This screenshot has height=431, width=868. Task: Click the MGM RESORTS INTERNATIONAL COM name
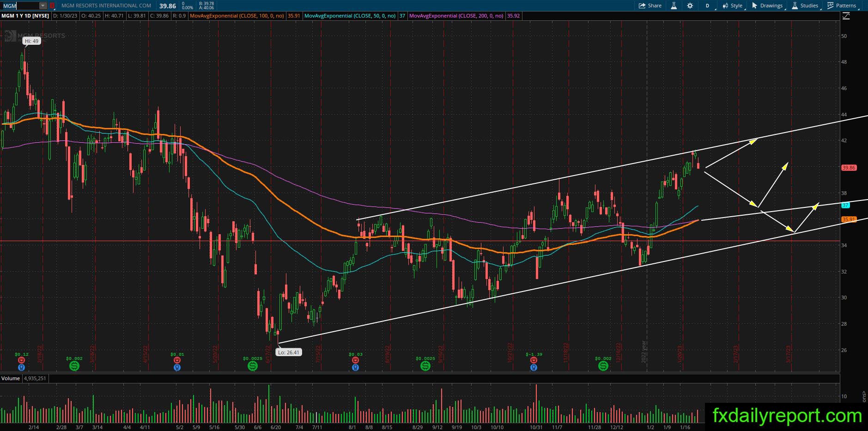[106, 6]
